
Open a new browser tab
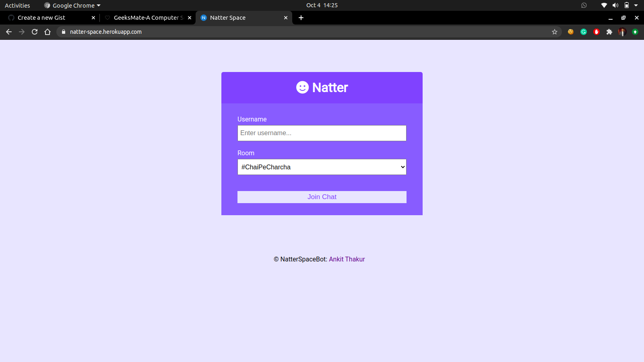pos(301,18)
